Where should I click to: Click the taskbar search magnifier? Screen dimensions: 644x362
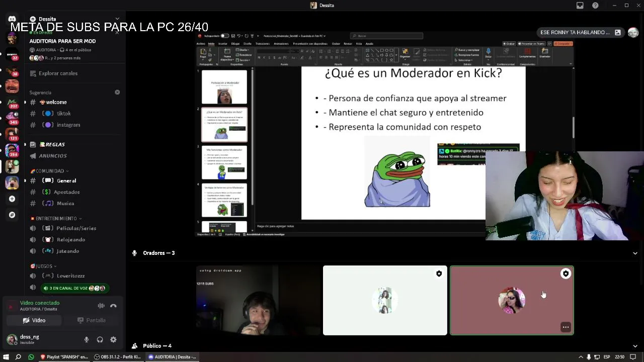(x=18, y=357)
